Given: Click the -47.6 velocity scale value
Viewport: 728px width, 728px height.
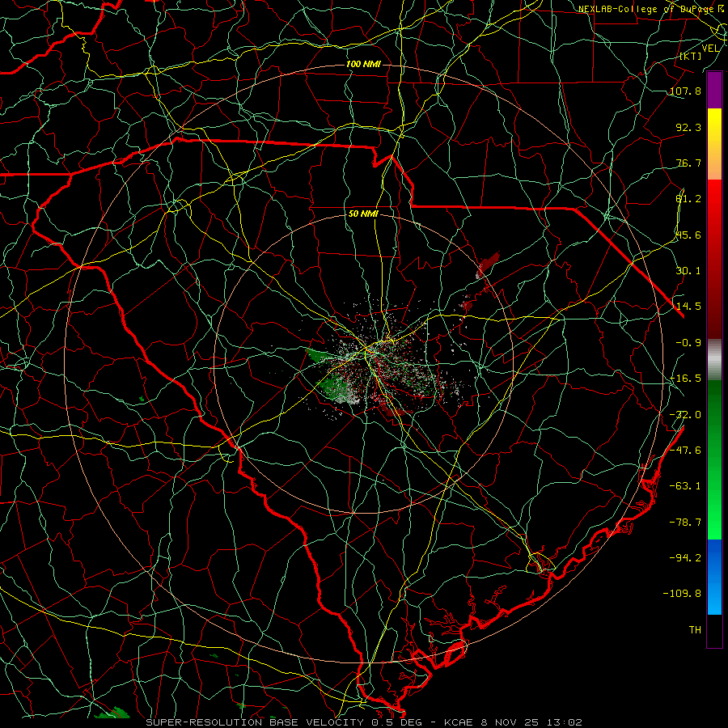Looking at the screenshot, I should (x=685, y=451).
